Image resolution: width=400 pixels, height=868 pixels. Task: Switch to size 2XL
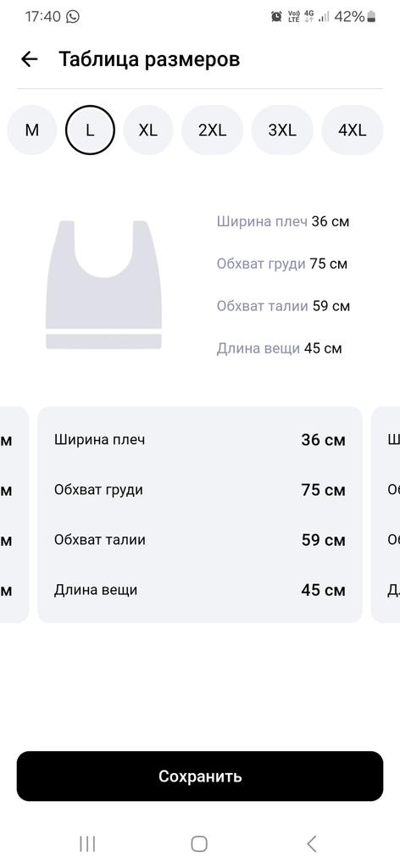pyautogui.click(x=213, y=130)
